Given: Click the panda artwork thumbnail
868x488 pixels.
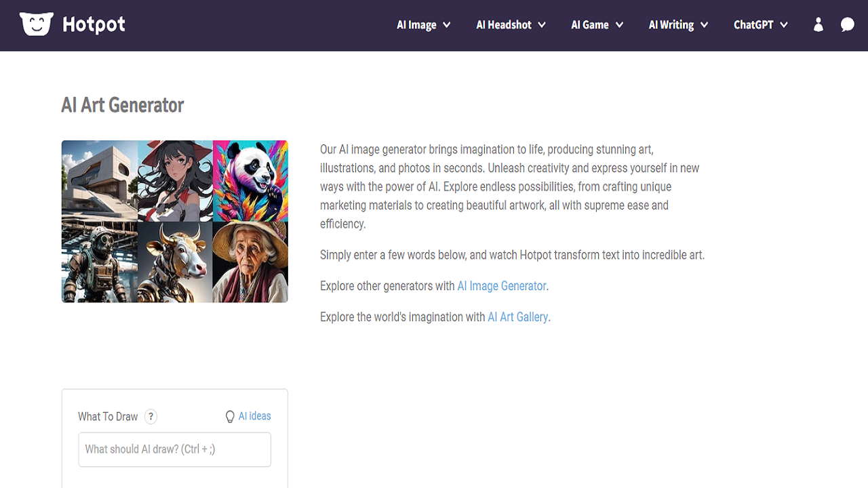Looking at the screenshot, I should click(x=250, y=180).
